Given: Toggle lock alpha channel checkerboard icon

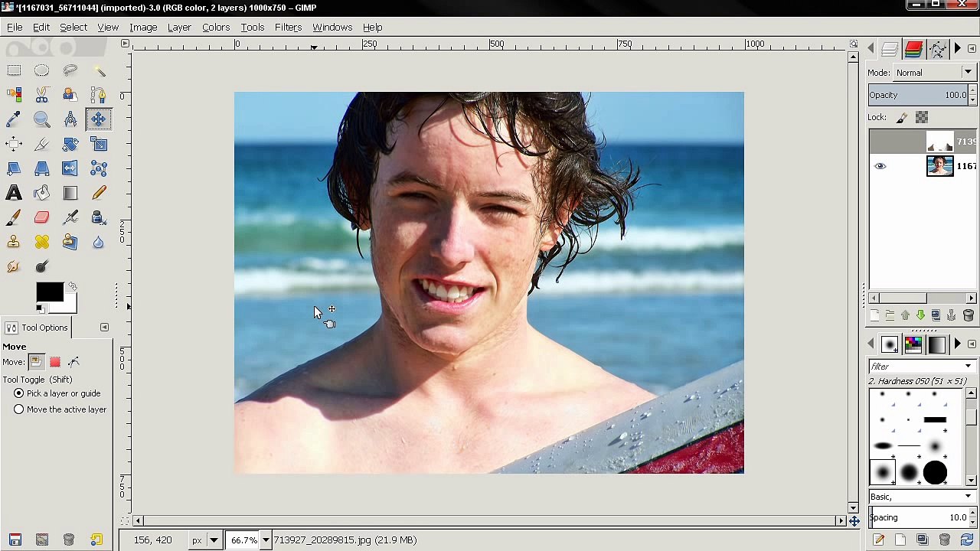Looking at the screenshot, I should pos(922,117).
